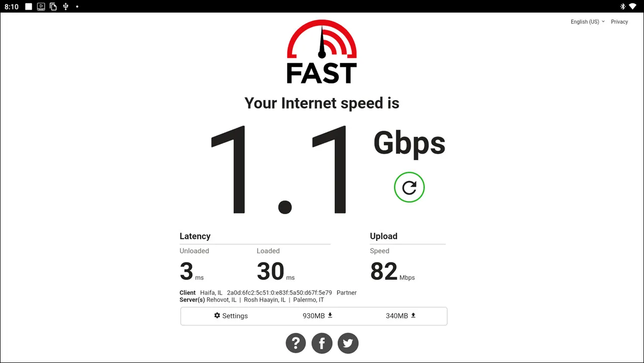Click the 82 Mbps upload speed value

(x=392, y=272)
